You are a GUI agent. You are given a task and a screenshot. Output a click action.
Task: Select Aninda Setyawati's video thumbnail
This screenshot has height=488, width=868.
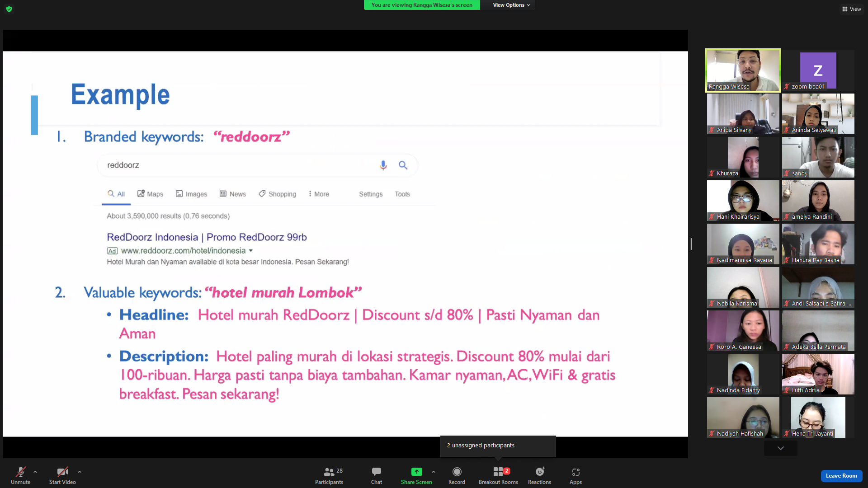click(x=818, y=114)
